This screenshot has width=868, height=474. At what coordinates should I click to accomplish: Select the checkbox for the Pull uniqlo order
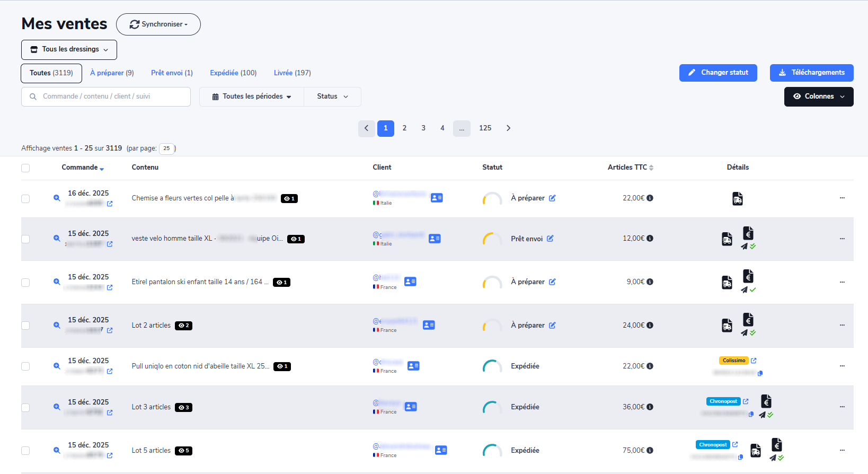(25, 366)
